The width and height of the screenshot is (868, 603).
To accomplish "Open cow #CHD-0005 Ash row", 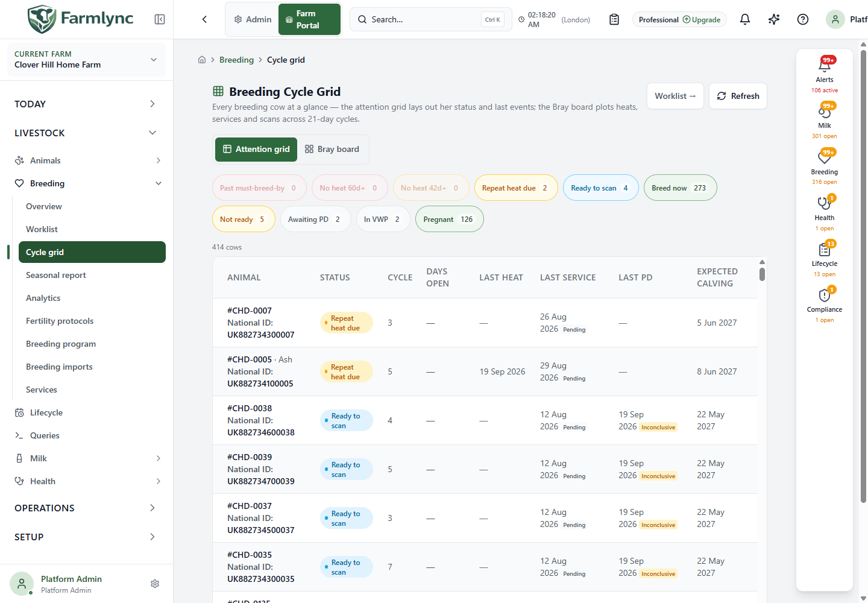I will pyautogui.click(x=485, y=371).
